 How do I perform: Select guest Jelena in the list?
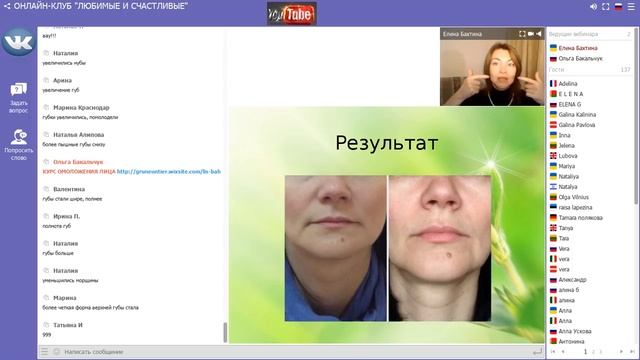pyautogui.click(x=566, y=146)
